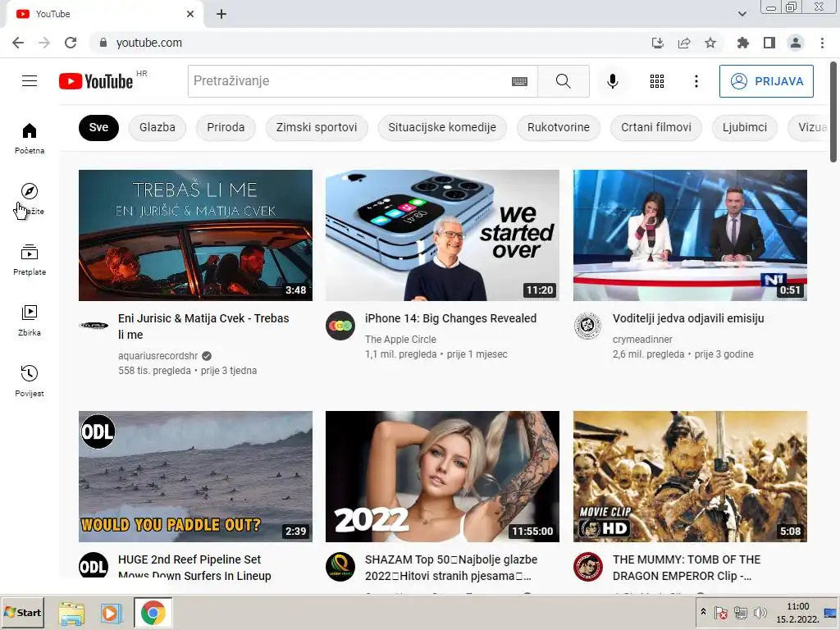
Task: Open Windows Explorer from taskbar
Action: click(x=71, y=613)
